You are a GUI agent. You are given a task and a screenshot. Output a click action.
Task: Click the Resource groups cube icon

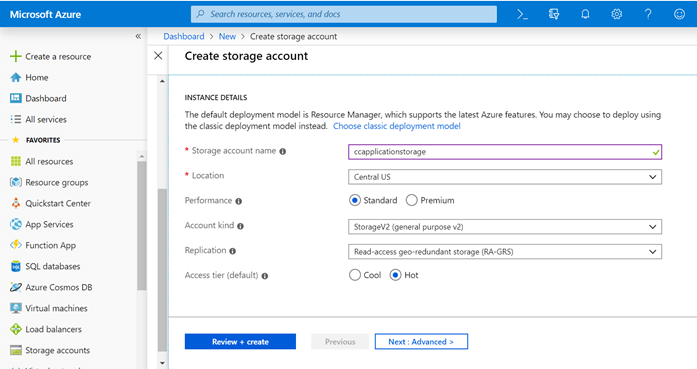coord(16,182)
